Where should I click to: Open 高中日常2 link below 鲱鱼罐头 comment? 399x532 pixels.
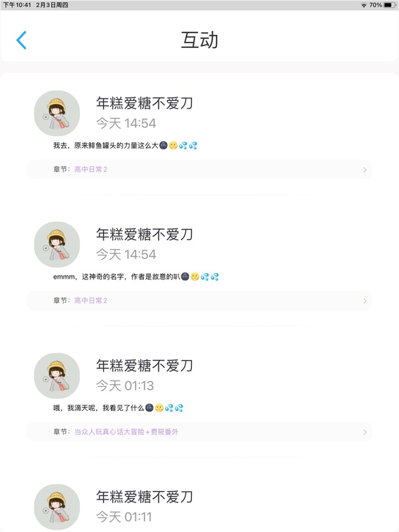coord(90,170)
